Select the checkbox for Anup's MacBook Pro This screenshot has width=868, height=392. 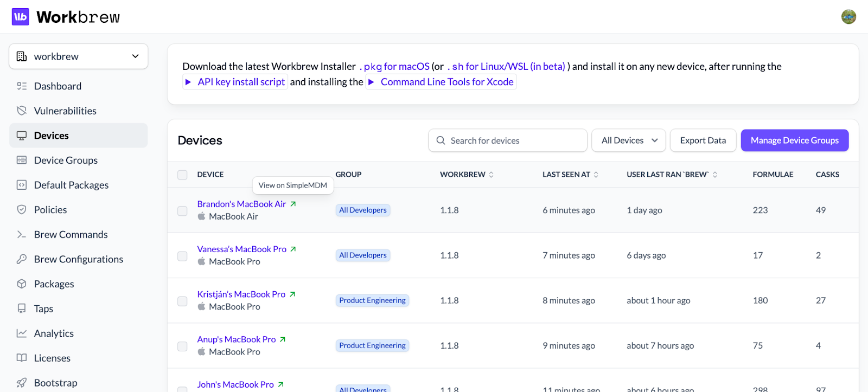182,346
